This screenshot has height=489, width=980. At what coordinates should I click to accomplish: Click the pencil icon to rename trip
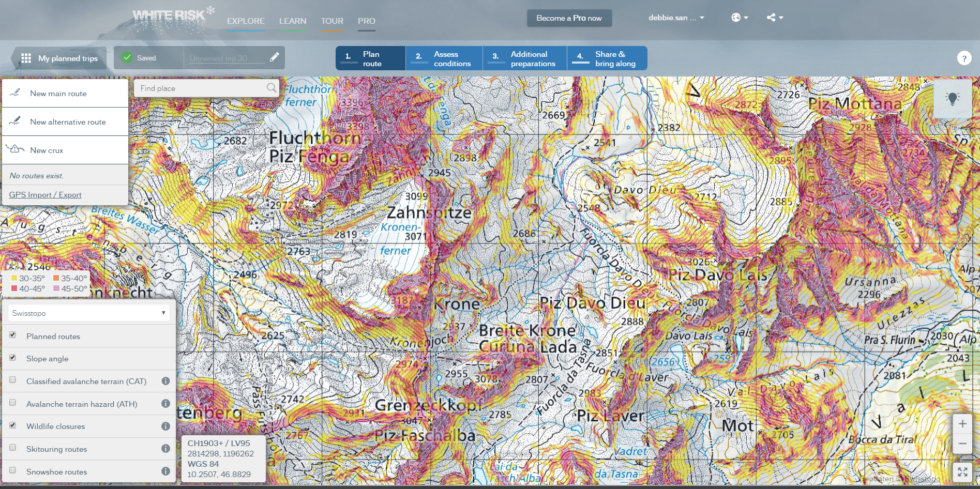pyautogui.click(x=275, y=57)
